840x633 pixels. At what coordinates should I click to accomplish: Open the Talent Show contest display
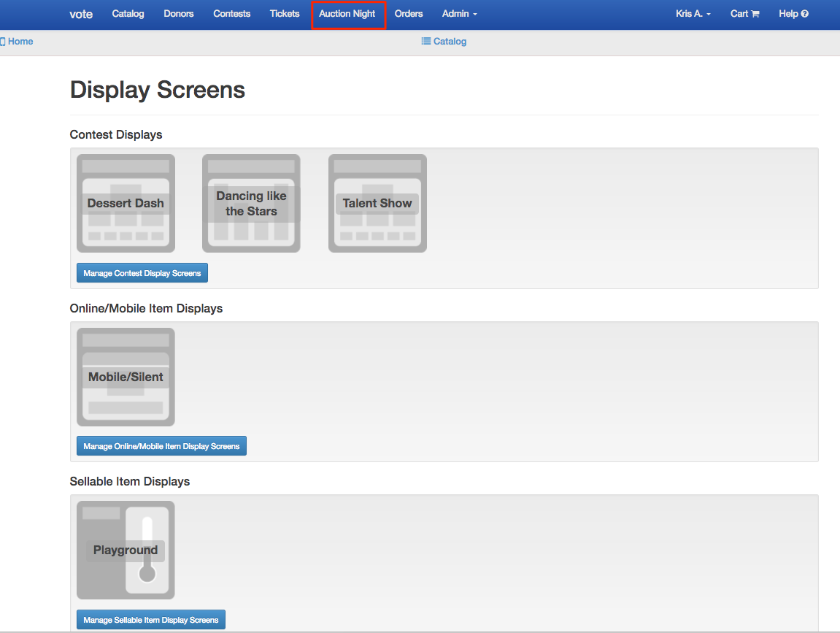click(378, 203)
